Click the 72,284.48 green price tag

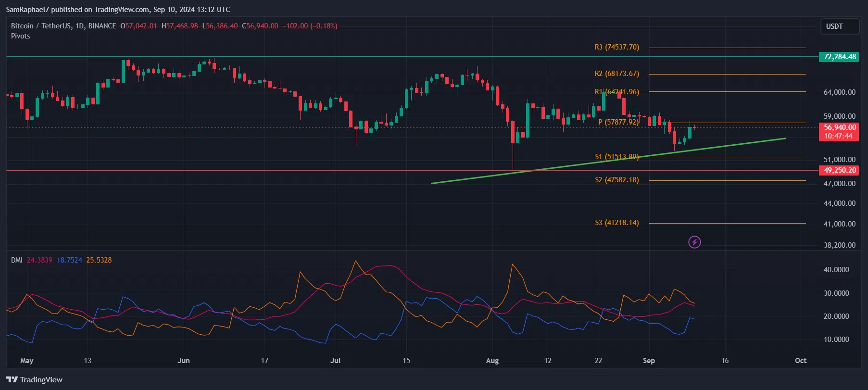click(x=840, y=57)
